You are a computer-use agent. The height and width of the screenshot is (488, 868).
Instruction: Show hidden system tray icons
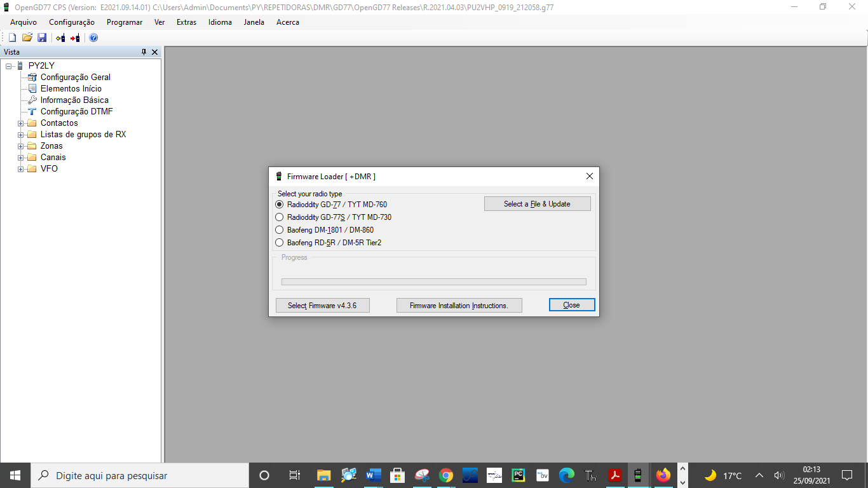point(759,475)
